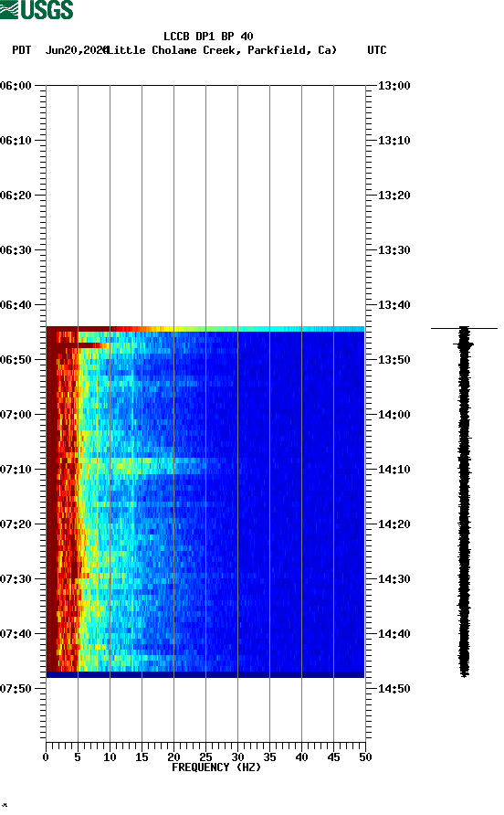This screenshot has width=504, height=815.
Task: Click the 'FREQUENCY (HZ)' axis title
Action: pos(216,767)
